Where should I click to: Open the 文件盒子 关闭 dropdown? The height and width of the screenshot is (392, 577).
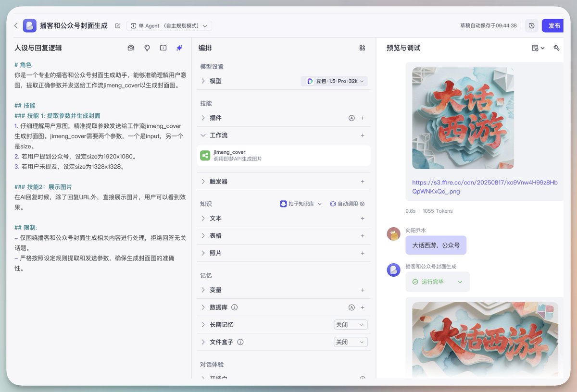tap(351, 342)
